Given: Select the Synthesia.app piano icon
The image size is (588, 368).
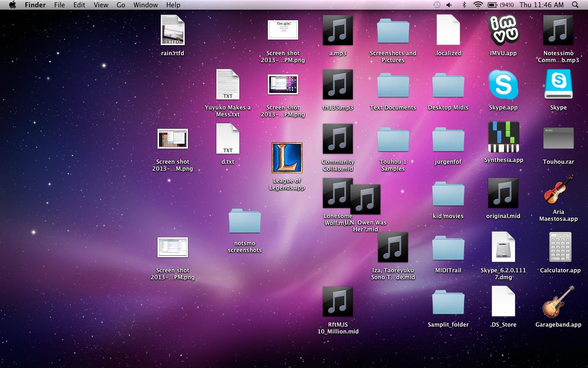Looking at the screenshot, I should 503,138.
